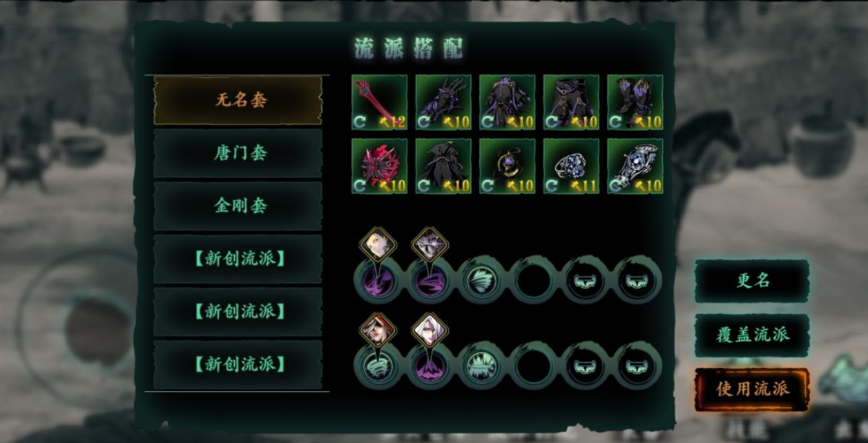Select the first purple skill in top row
Image resolution: width=868 pixels, height=443 pixels.
(x=378, y=282)
